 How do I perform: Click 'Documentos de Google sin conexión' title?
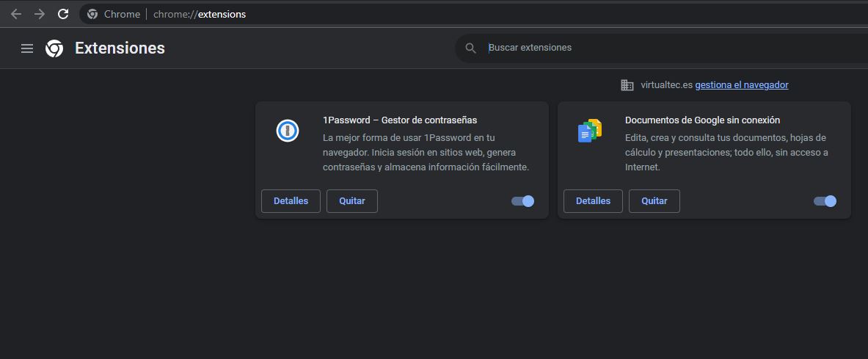point(702,120)
